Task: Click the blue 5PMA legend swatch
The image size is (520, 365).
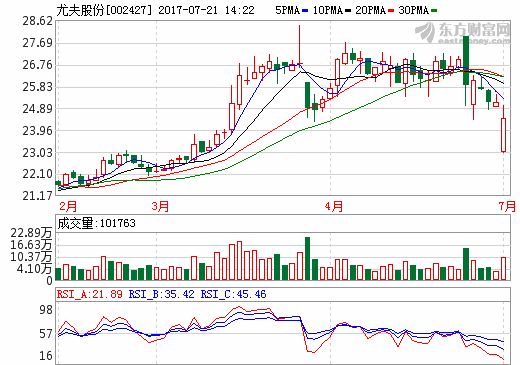Action: coord(305,11)
